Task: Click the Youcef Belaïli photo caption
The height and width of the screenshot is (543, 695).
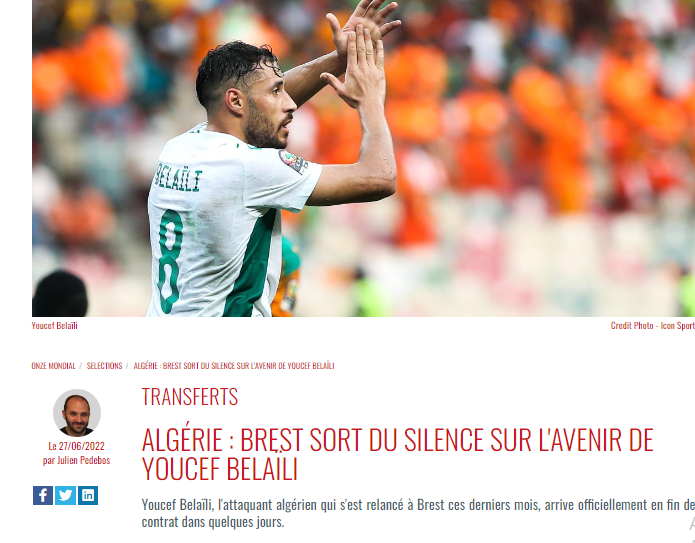Action: tap(55, 325)
